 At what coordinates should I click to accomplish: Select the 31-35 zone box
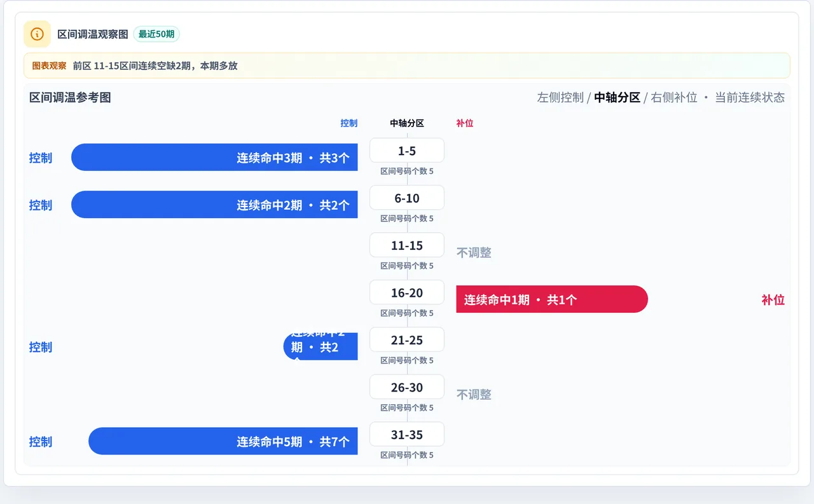pos(407,435)
